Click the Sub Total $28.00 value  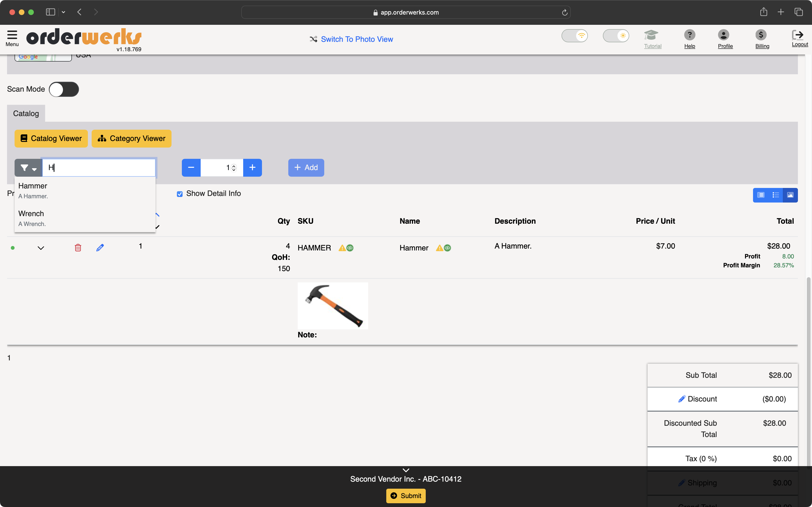[x=780, y=375]
